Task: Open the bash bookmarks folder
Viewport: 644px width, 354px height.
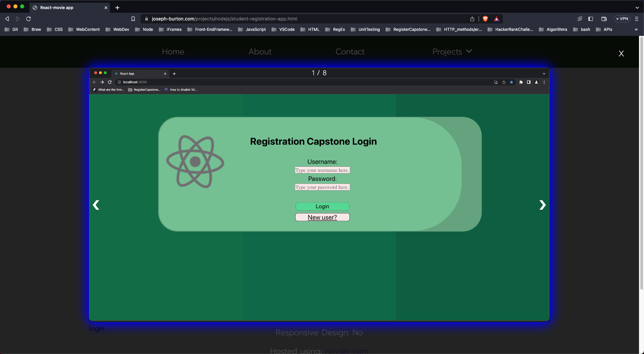Action: 582,30
